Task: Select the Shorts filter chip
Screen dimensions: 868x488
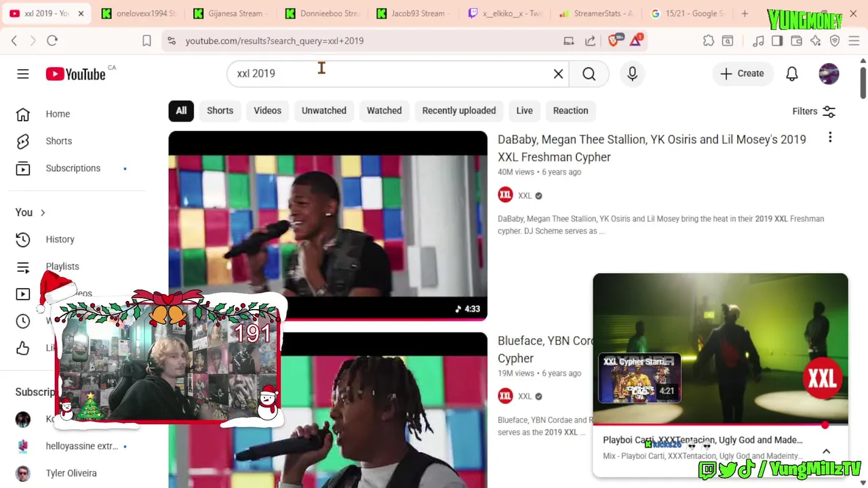Action: [x=220, y=110]
